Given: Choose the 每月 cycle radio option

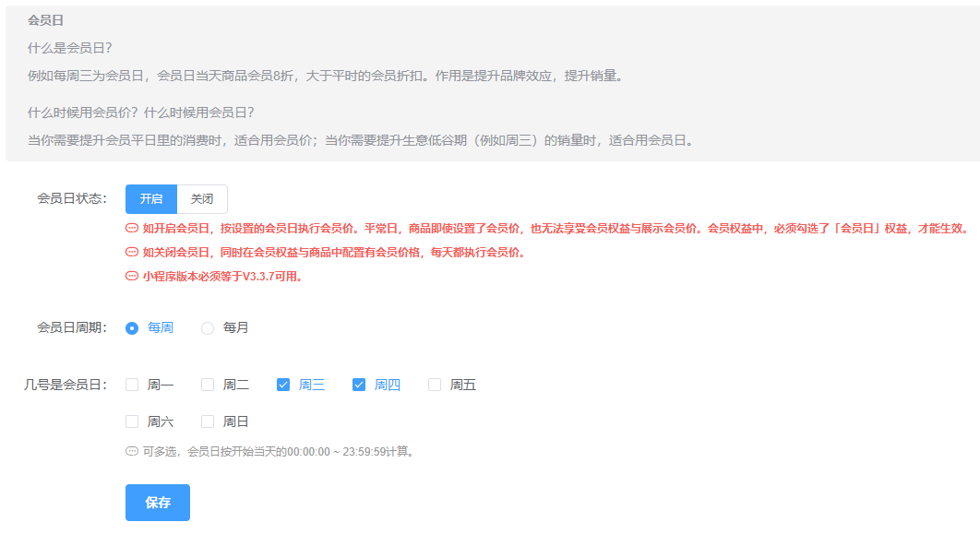Looking at the screenshot, I should pos(208,328).
